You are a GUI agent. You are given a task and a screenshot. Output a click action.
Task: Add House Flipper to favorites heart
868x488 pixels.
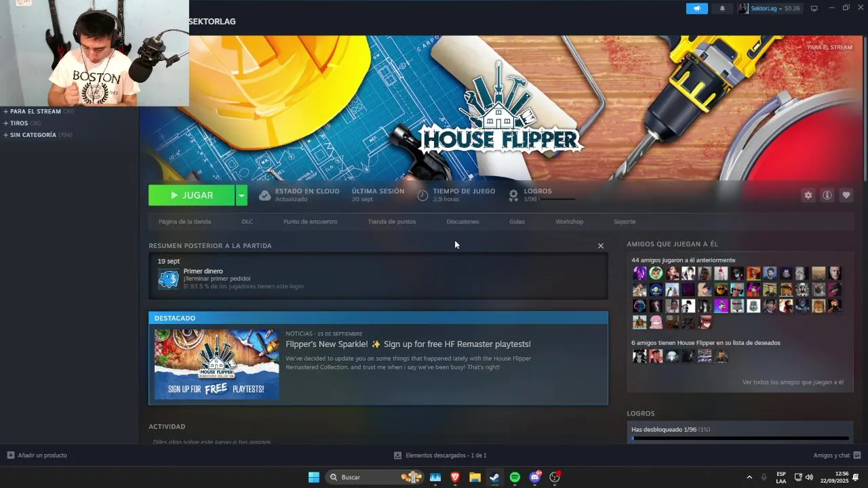[846, 195]
